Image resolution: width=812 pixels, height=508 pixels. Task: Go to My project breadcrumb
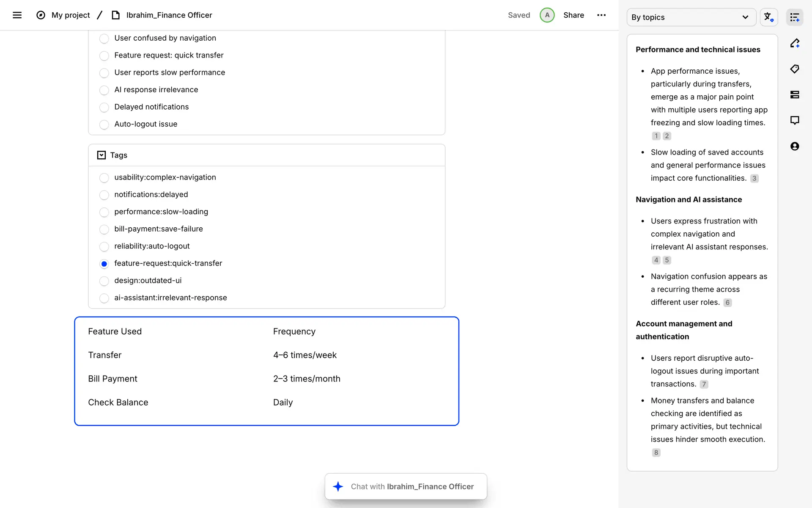pyautogui.click(x=71, y=15)
